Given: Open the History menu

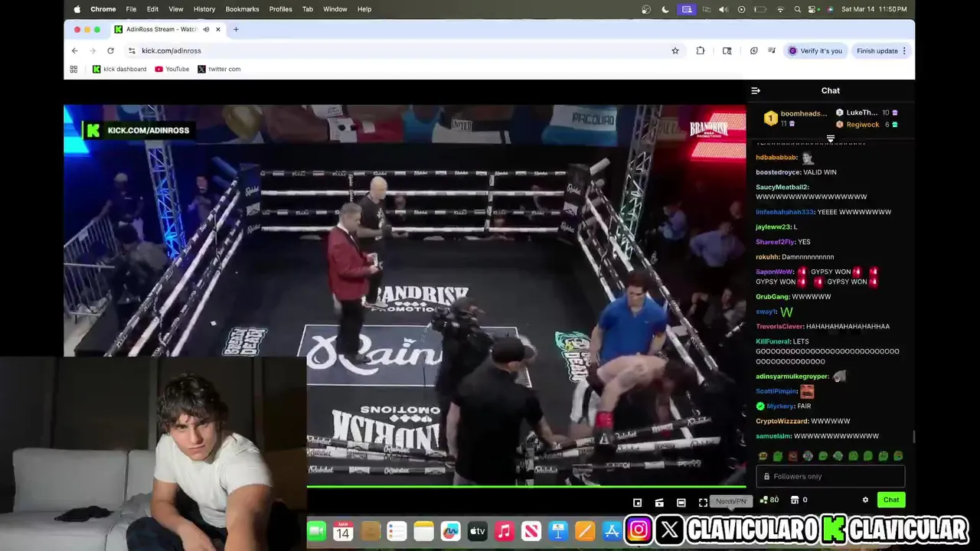Looking at the screenshot, I should 204,9.
